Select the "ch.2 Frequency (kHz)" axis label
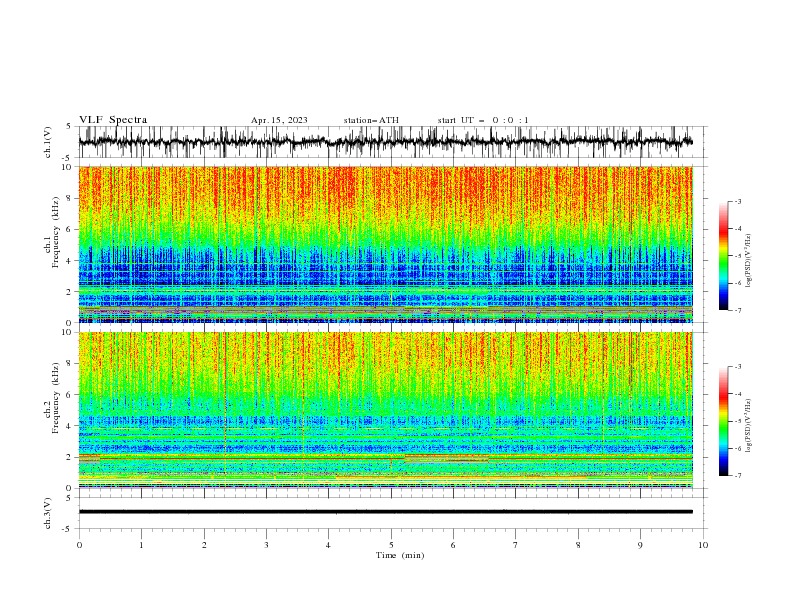 [52, 398]
